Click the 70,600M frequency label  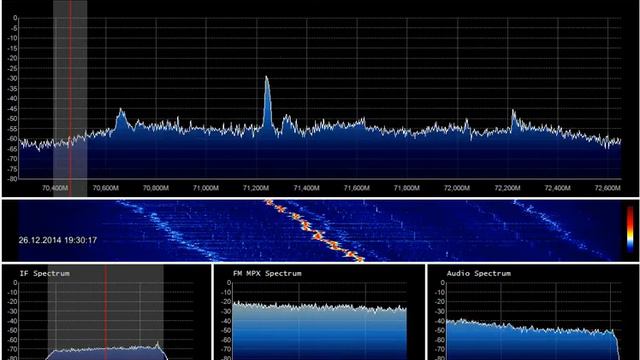pyautogui.click(x=106, y=188)
